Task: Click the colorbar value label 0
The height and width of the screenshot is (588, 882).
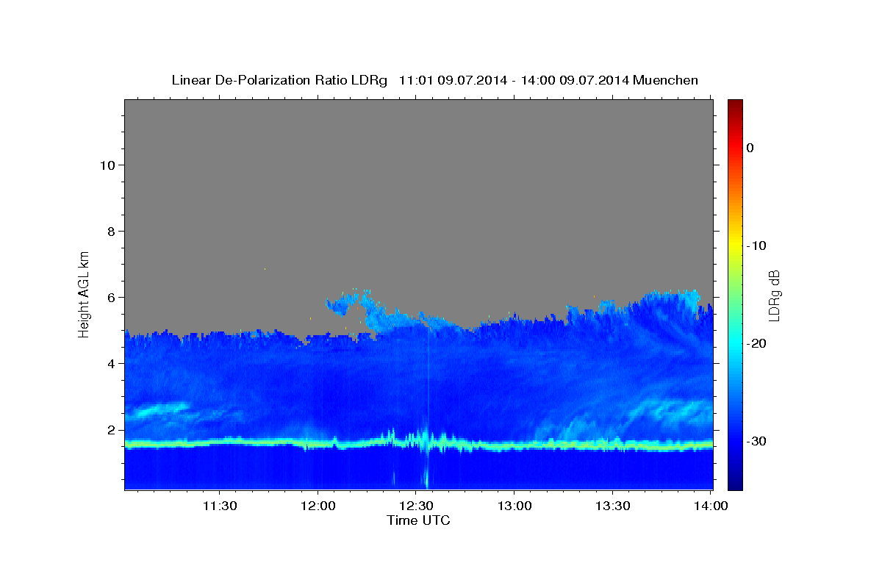Action: pos(750,148)
